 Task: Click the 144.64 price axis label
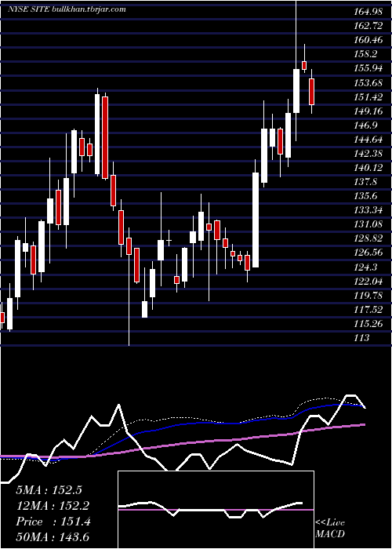click(368, 140)
